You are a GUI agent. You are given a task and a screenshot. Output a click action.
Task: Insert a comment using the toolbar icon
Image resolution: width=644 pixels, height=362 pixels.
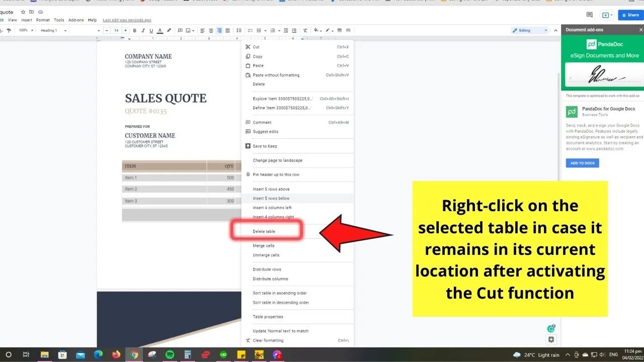click(x=180, y=30)
